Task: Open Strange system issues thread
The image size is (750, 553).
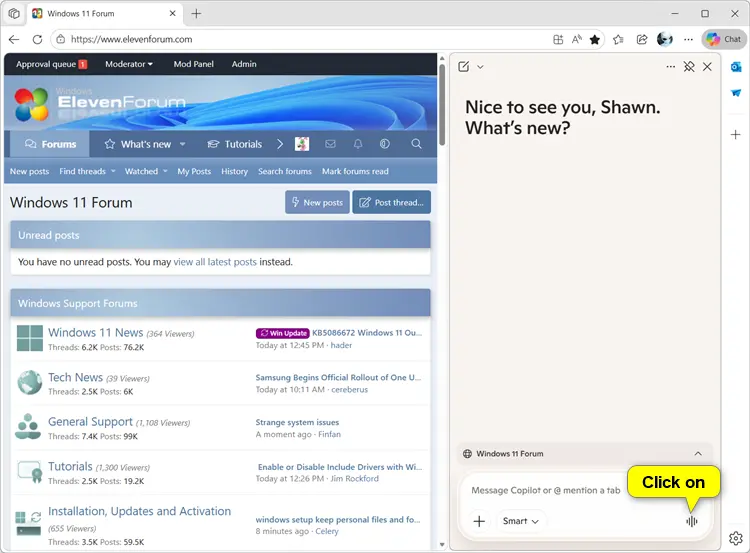Action: pos(297,422)
